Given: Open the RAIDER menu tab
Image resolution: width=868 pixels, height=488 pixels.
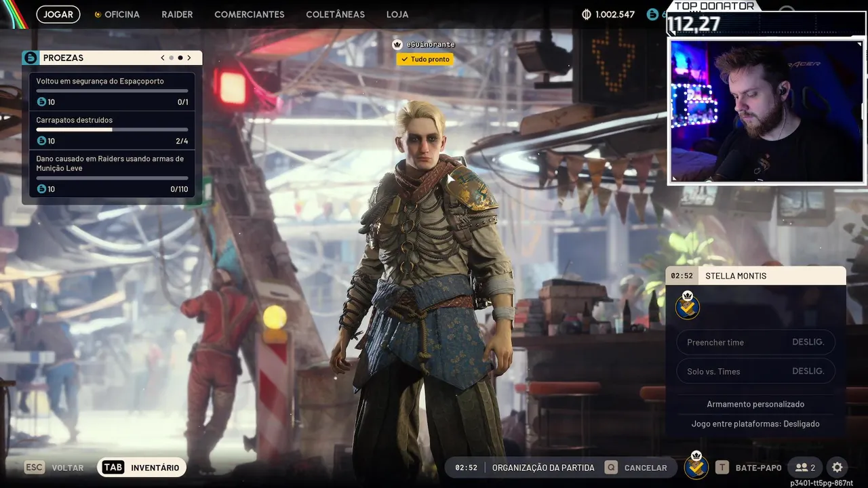Looking at the screenshot, I should point(177,14).
